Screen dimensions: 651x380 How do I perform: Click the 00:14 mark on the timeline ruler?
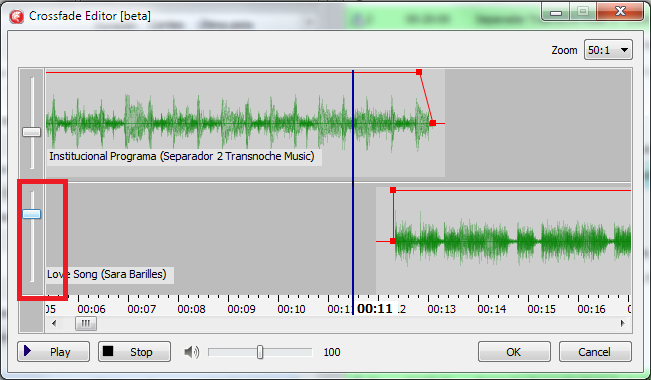492,309
